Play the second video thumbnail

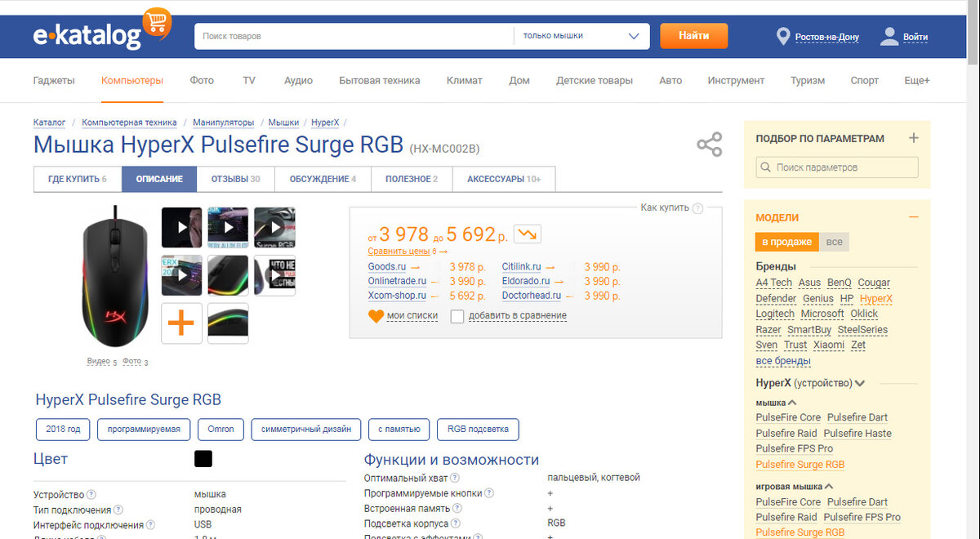coord(228,227)
